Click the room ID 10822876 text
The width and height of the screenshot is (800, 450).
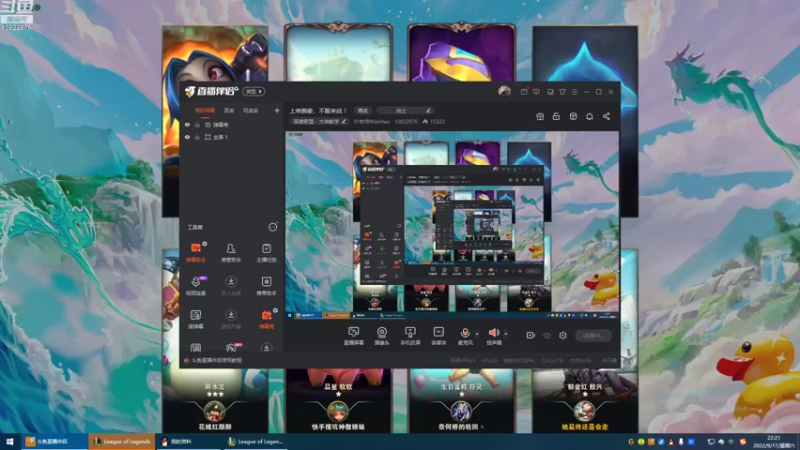tap(406, 121)
